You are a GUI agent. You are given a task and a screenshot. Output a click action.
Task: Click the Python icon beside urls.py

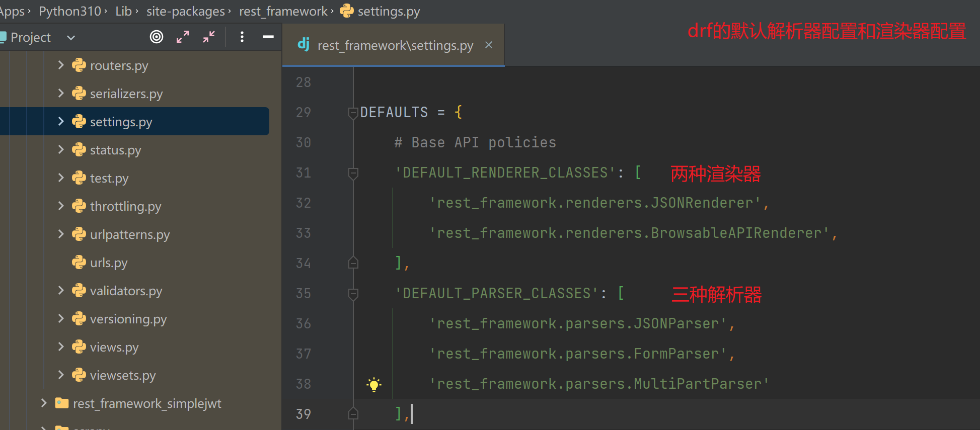(x=79, y=262)
